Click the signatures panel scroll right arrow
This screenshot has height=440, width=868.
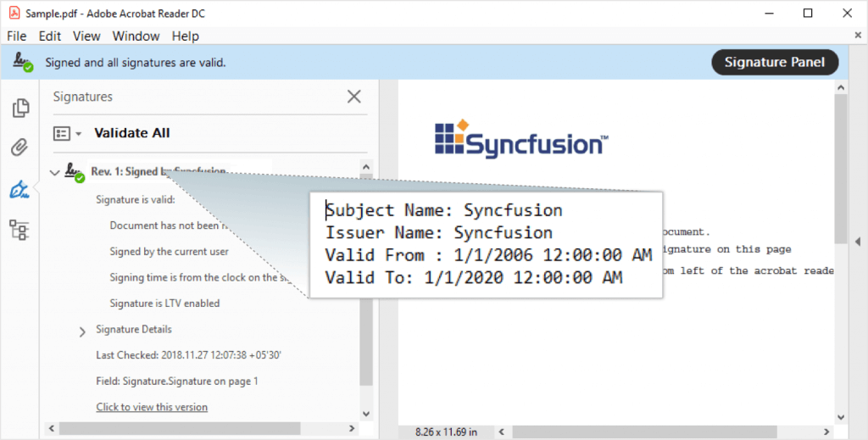point(352,428)
